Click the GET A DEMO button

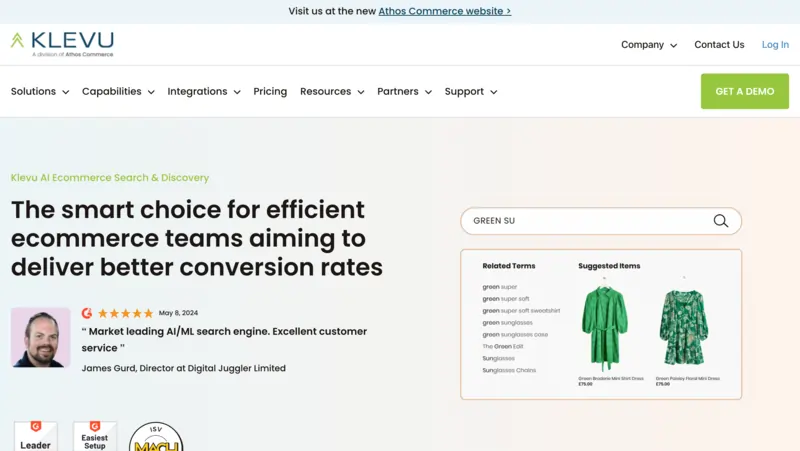(x=744, y=91)
